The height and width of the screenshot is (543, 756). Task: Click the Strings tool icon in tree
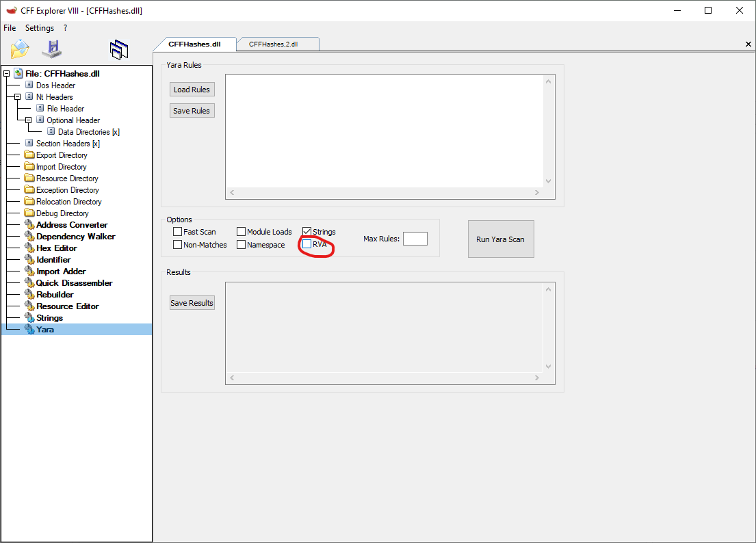[x=29, y=317]
